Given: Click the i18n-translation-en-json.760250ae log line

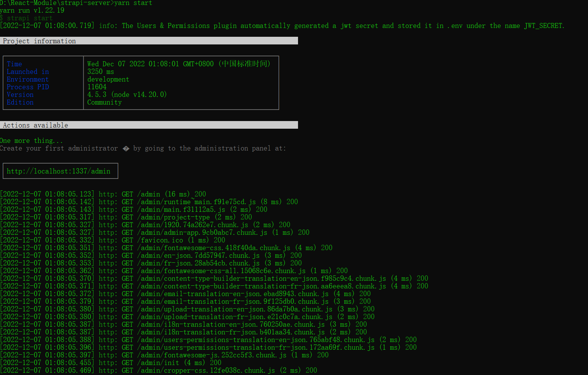Looking at the screenshot, I should point(183,324).
